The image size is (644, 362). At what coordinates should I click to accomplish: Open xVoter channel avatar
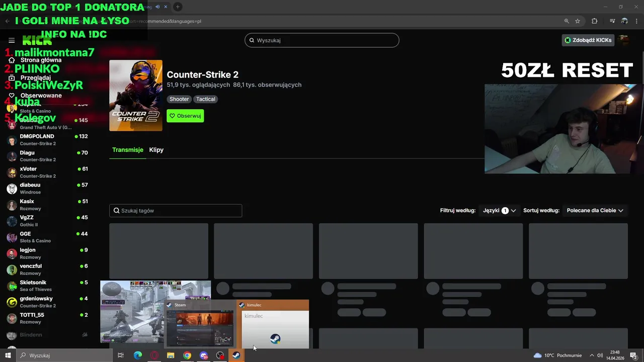[x=12, y=172]
